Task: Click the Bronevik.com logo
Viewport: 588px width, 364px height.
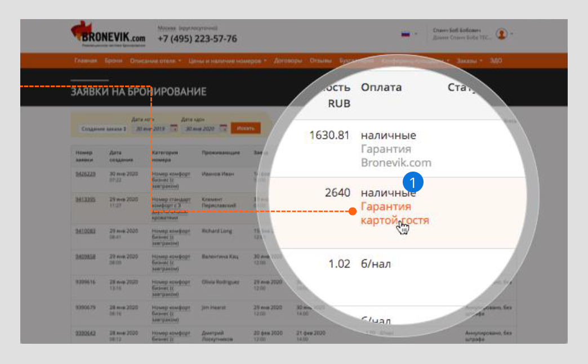Action: click(x=108, y=34)
